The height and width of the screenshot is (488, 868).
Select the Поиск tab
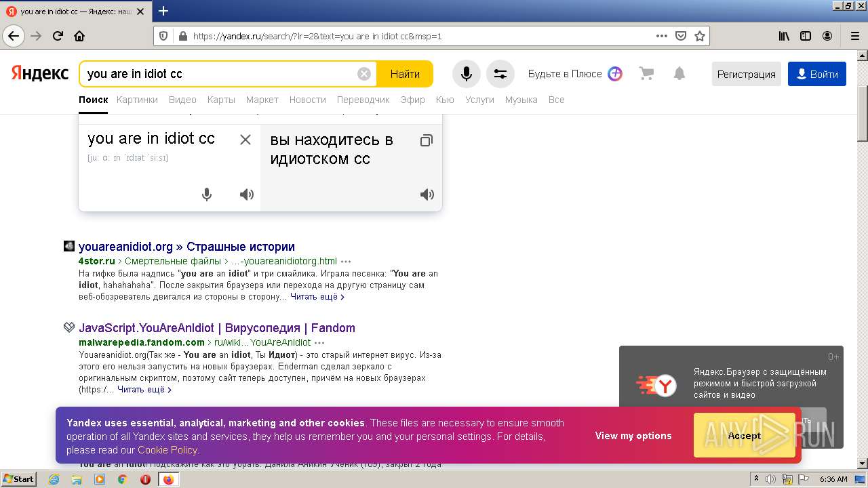click(x=93, y=100)
